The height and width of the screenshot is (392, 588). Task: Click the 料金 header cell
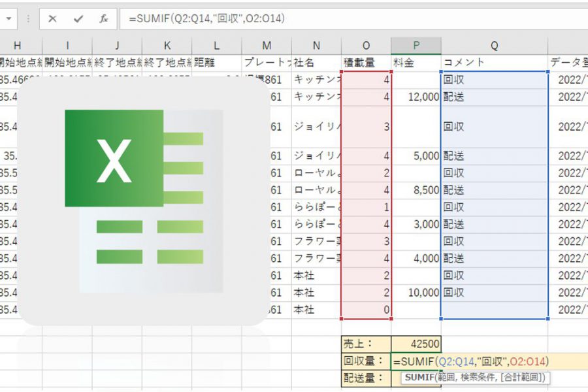[416, 63]
